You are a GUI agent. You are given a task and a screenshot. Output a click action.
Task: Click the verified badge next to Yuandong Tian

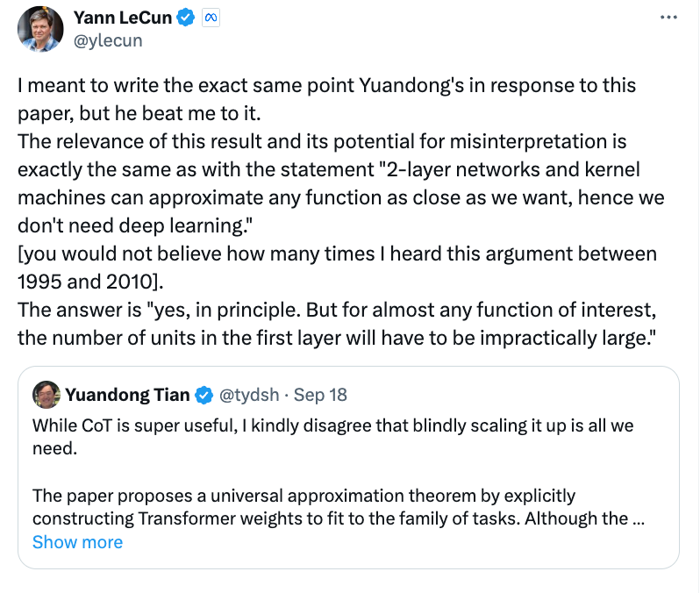click(x=204, y=395)
